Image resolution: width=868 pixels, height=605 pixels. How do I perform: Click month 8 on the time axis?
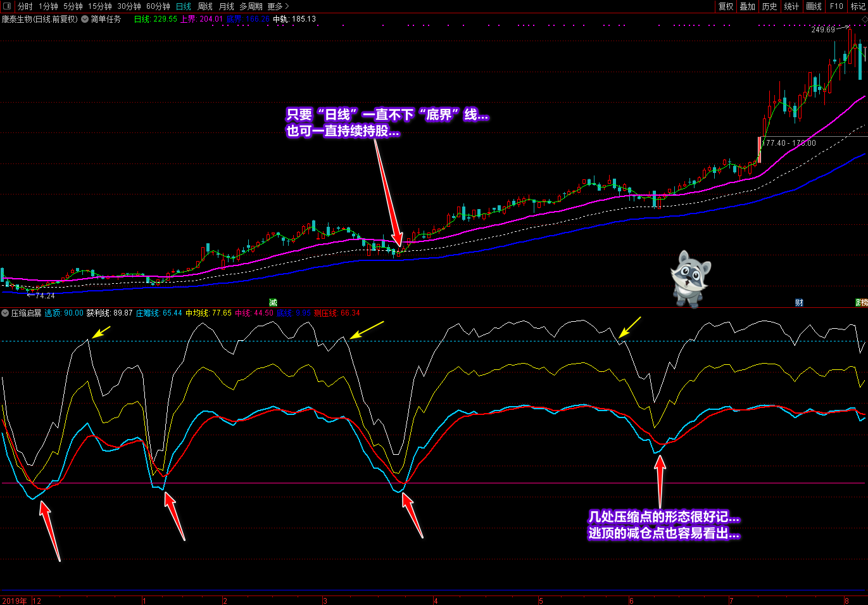846,601
